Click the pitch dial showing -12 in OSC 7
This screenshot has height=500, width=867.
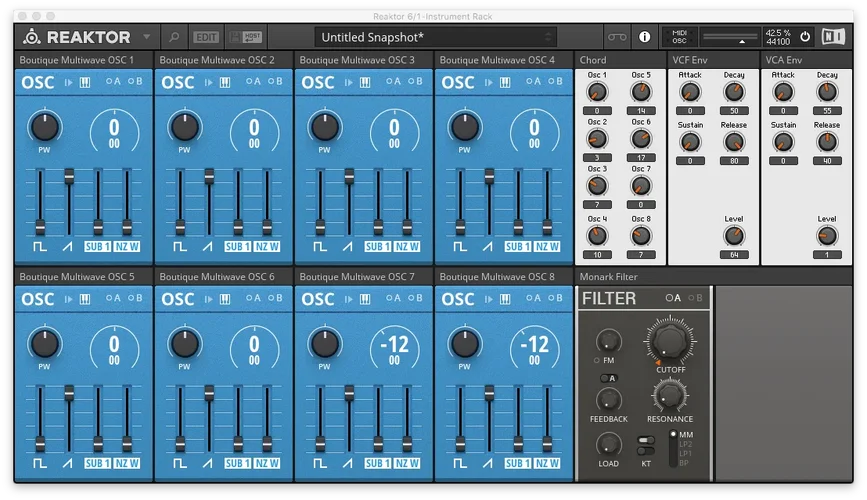pos(394,348)
